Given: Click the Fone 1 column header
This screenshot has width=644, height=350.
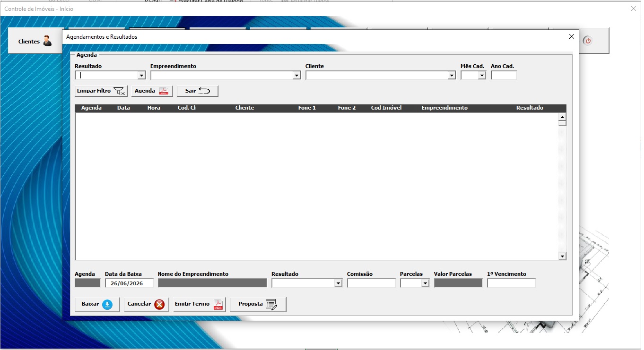Looking at the screenshot, I should pyautogui.click(x=307, y=108).
